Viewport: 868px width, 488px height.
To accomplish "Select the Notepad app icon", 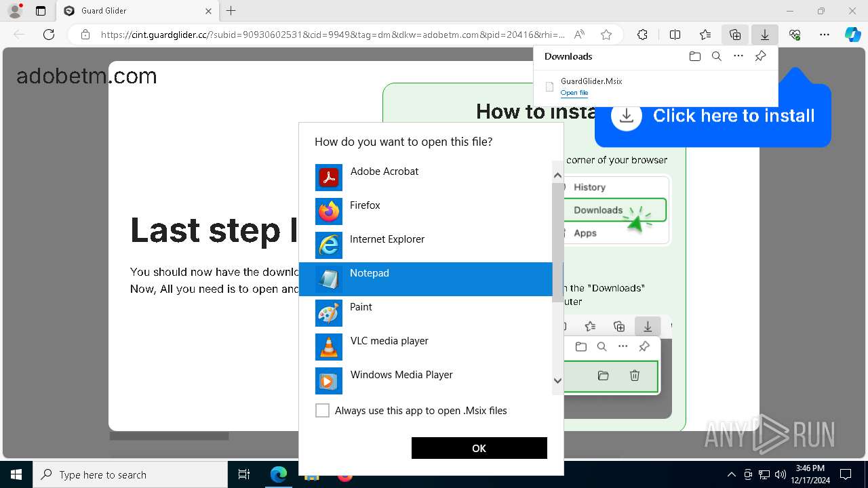I will pos(329,279).
